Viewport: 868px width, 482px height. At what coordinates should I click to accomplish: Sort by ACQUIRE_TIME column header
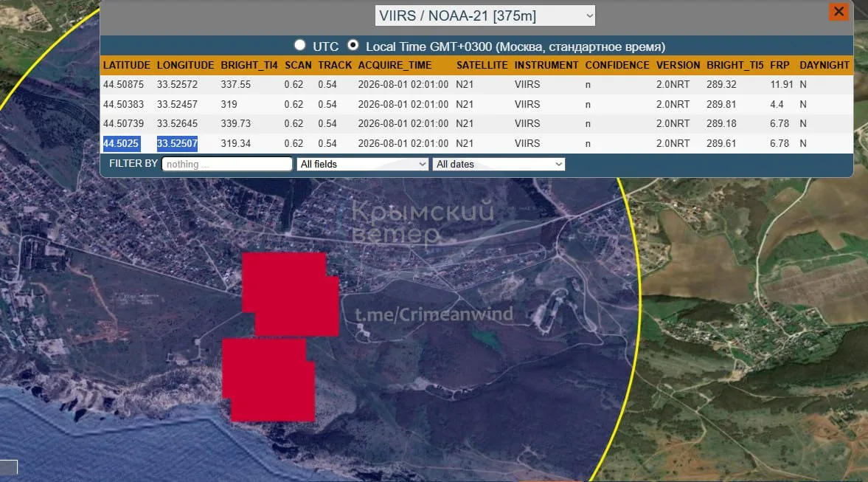click(395, 65)
